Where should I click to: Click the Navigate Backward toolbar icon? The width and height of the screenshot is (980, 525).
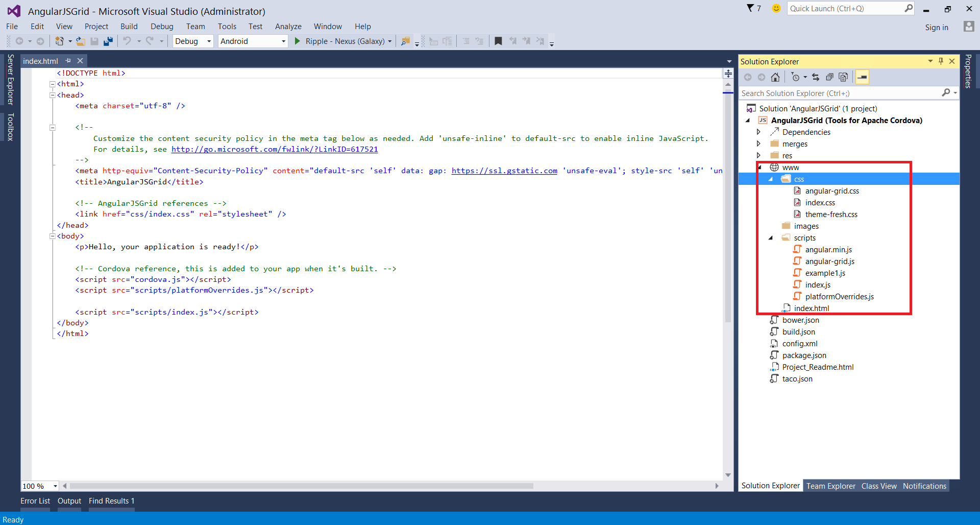pyautogui.click(x=19, y=41)
